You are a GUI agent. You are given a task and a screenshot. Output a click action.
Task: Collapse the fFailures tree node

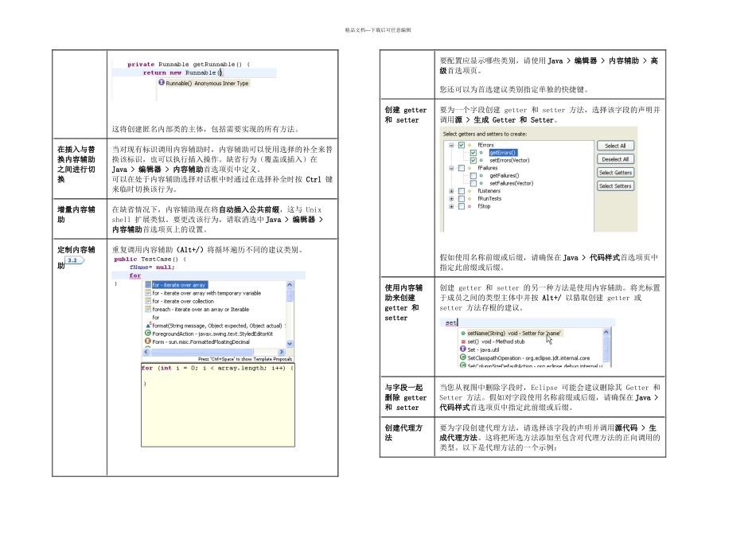coord(451,168)
